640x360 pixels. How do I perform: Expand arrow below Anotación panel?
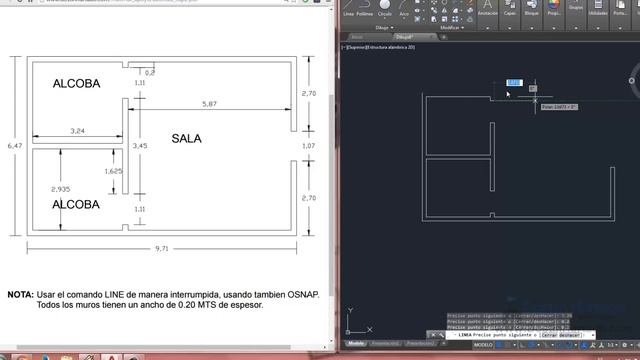point(488,28)
